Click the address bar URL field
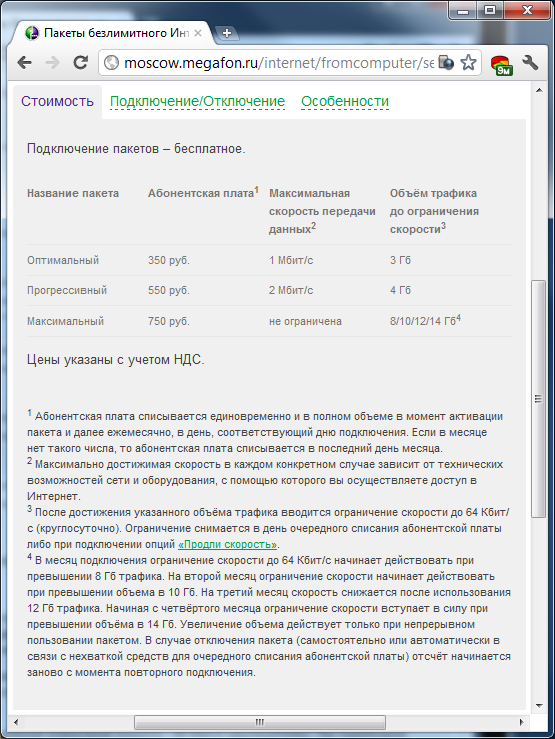This screenshot has width=555, height=739. coord(278,63)
